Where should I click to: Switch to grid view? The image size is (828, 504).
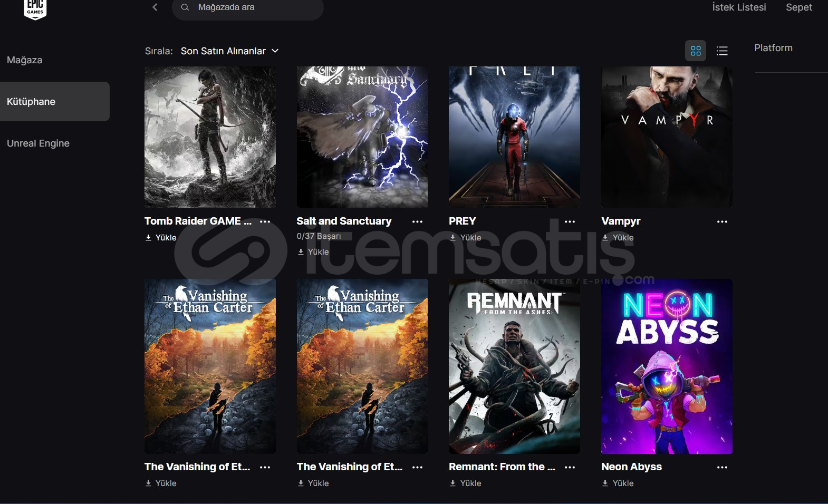pyautogui.click(x=696, y=51)
